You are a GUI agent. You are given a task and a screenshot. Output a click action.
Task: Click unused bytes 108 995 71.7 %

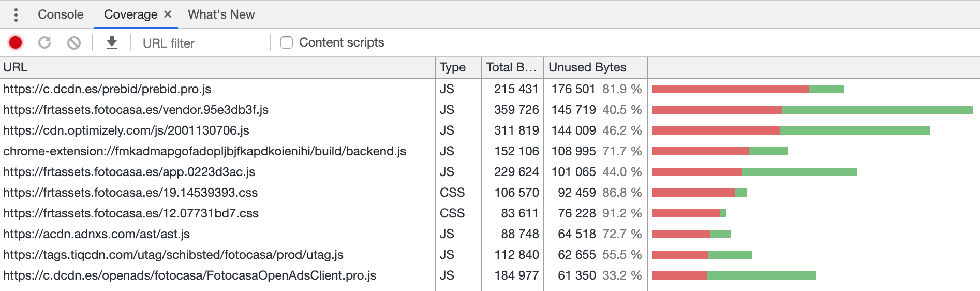[597, 151]
